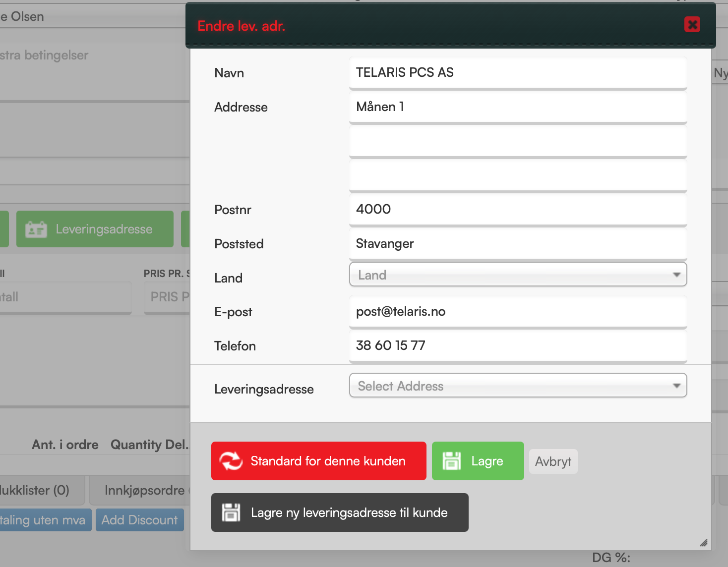Click Standard for denne kunden button
This screenshot has width=728, height=567.
[x=319, y=461]
